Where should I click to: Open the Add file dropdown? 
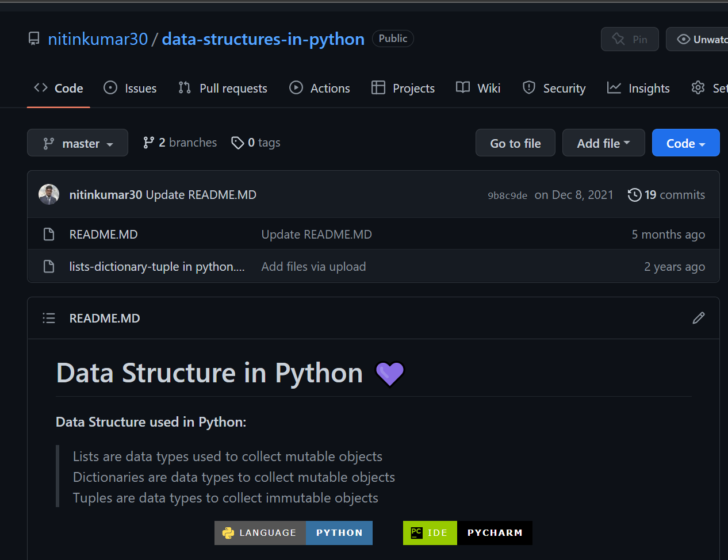click(x=603, y=143)
